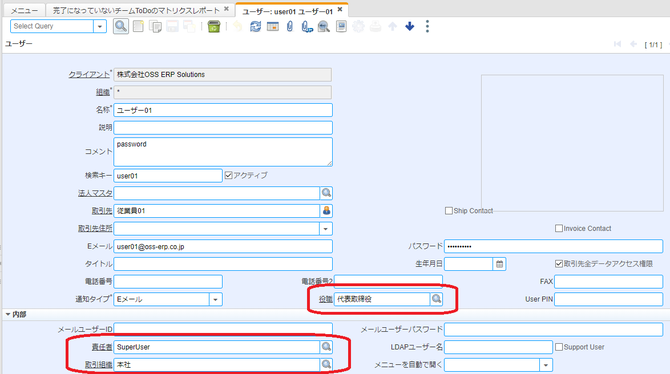Click the Save floppy disk icon

(172, 27)
